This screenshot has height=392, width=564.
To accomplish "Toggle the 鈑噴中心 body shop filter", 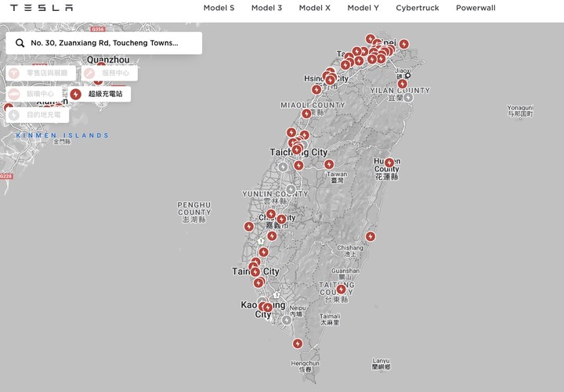I will [34, 94].
